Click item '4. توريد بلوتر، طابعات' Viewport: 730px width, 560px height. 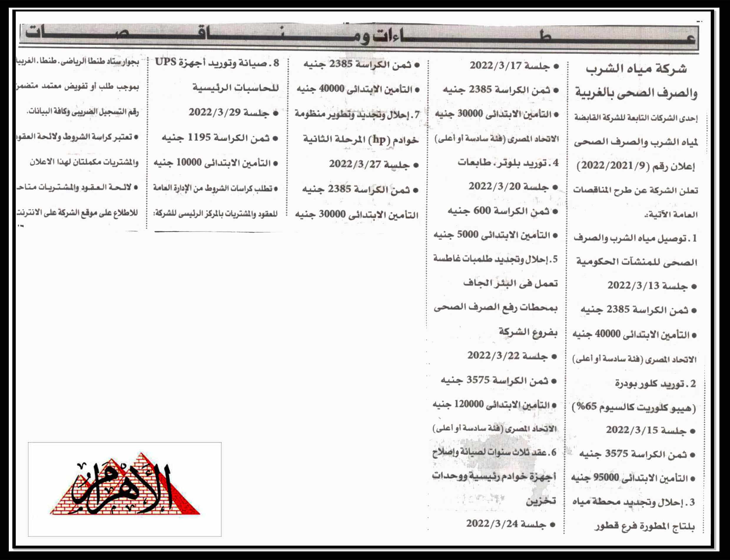[508, 163]
